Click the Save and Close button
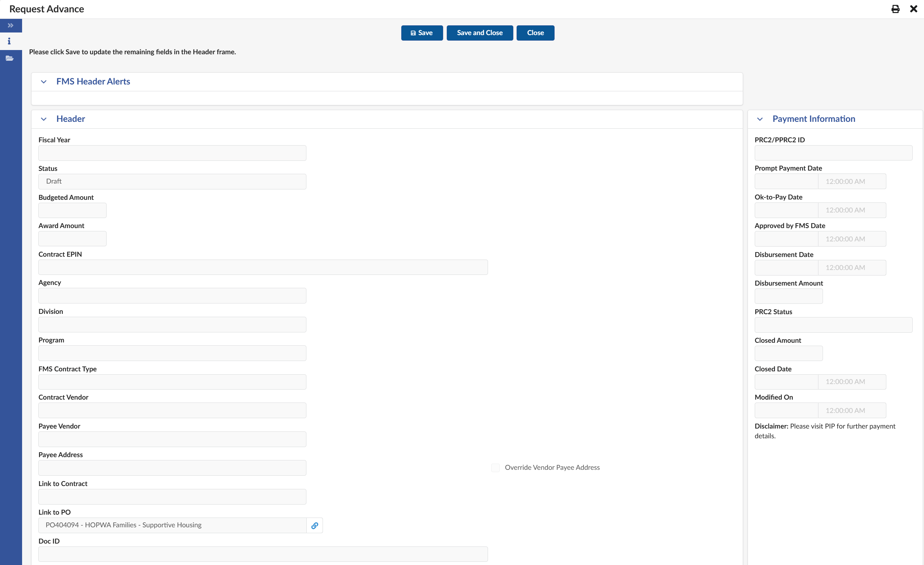This screenshot has width=924, height=565. click(480, 32)
